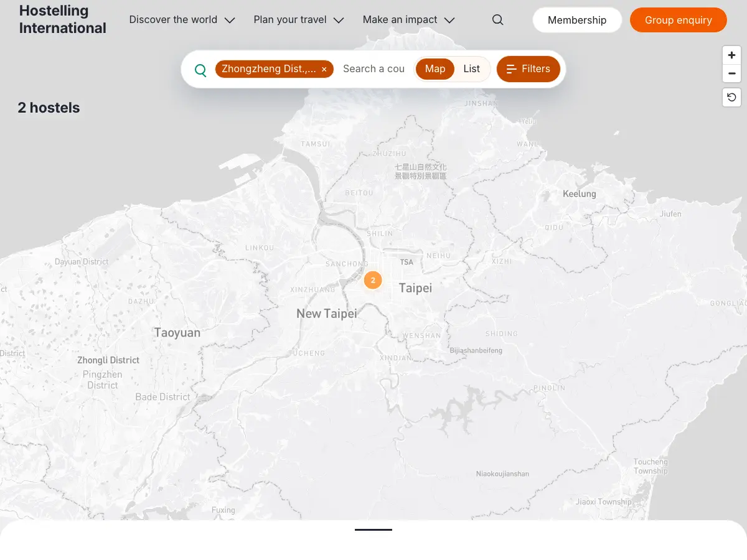Screen dimensions: 747x560
Task: Expand Make an impact menu
Action: 408,20
